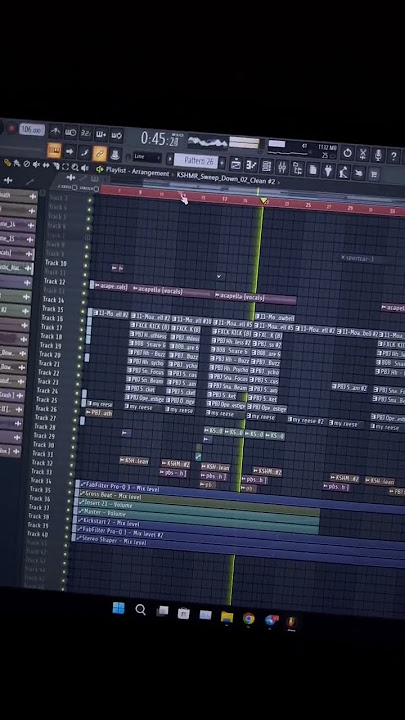This screenshot has height=720, width=405.
Task: Open the piano roll view icon
Action: click(x=251, y=165)
